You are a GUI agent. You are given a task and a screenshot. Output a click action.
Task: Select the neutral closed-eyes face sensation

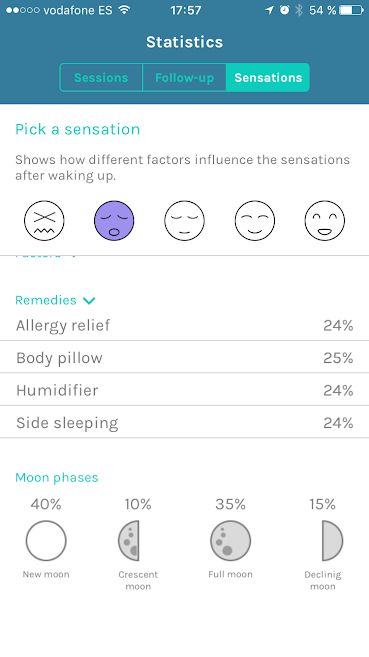click(x=184, y=220)
